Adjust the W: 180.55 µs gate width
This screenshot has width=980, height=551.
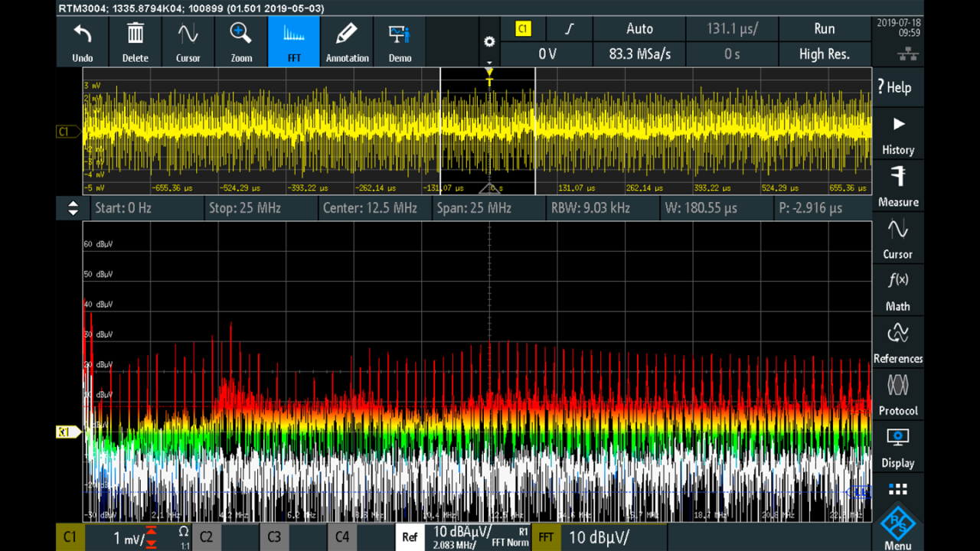point(717,208)
